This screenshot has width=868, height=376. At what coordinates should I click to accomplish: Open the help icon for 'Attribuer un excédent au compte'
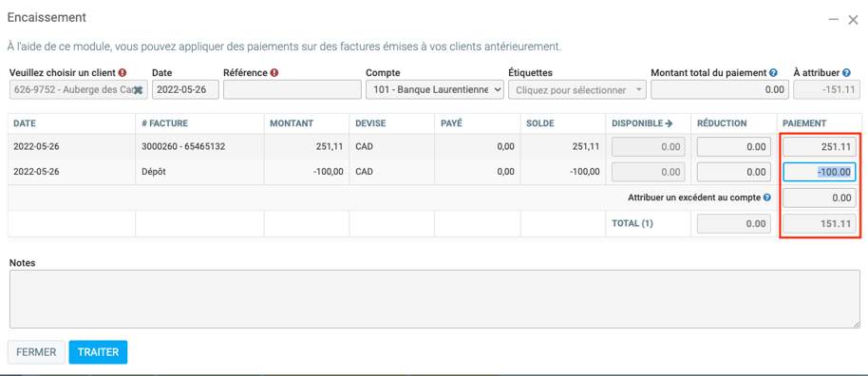[x=766, y=197]
